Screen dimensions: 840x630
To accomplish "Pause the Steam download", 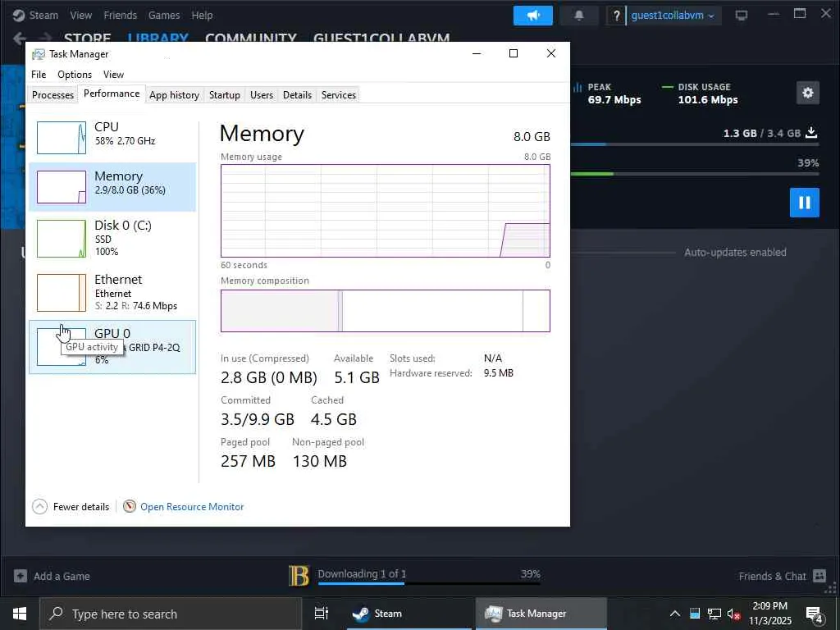I will click(x=804, y=203).
